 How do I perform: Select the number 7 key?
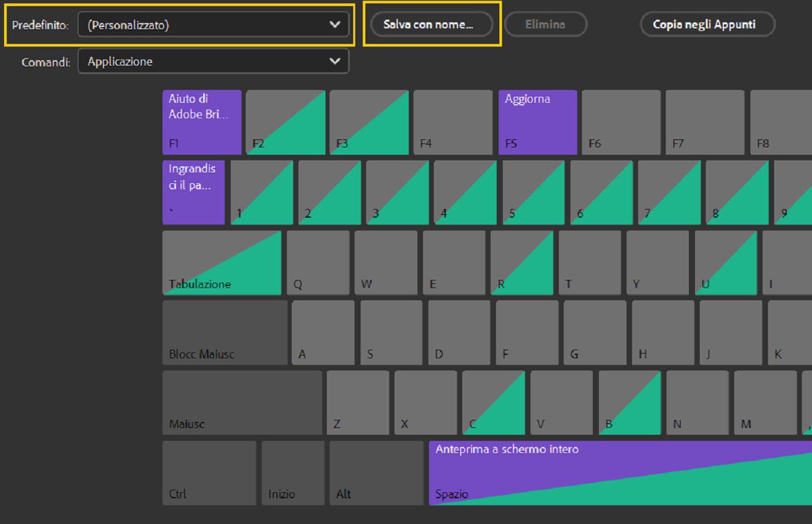coord(669,193)
